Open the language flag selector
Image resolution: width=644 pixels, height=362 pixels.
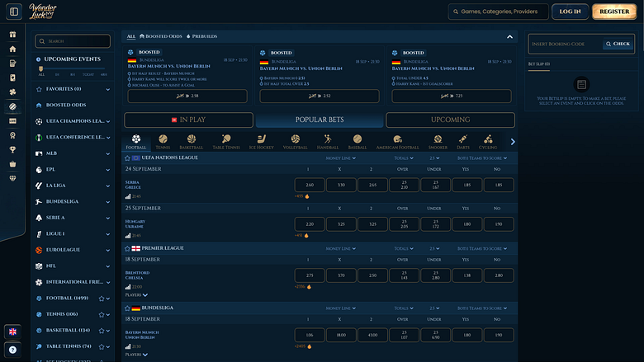[x=12, y=331]
